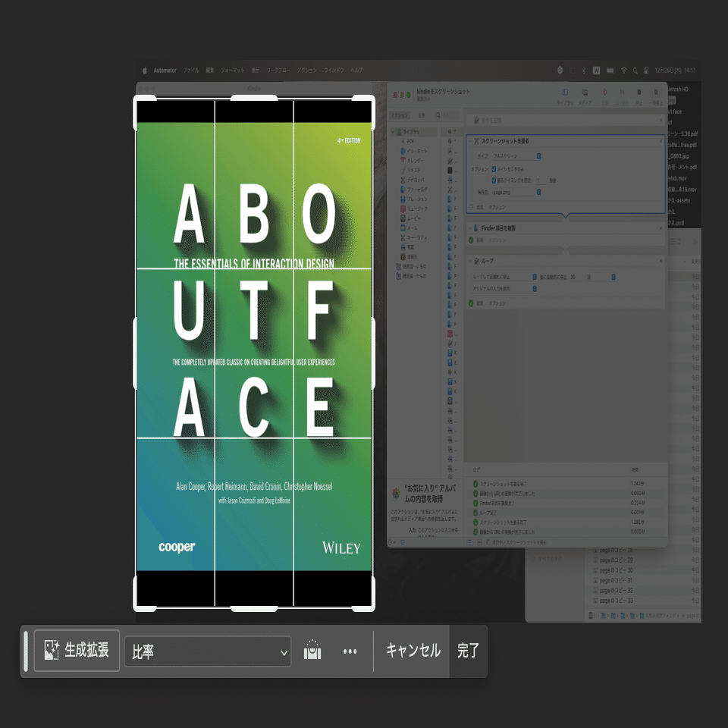The image size is (728, 728).
Task: Grab the taskbar drag handle bar
Action: click(26, 651)
